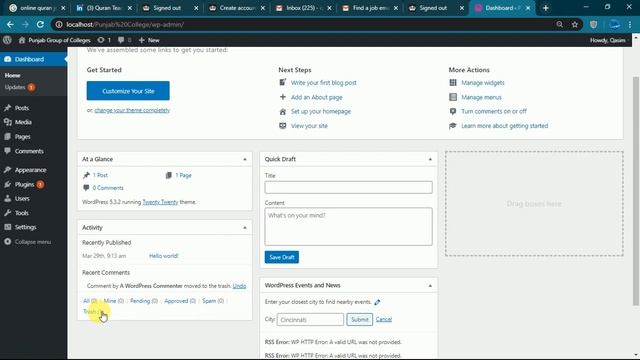This screenshot has height=360, width=640.
Task: Open the updates indicator in admin bar
Action: coord(104,40)
